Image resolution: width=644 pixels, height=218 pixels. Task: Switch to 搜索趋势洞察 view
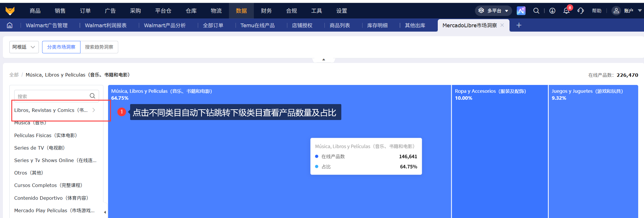[99, 47]
